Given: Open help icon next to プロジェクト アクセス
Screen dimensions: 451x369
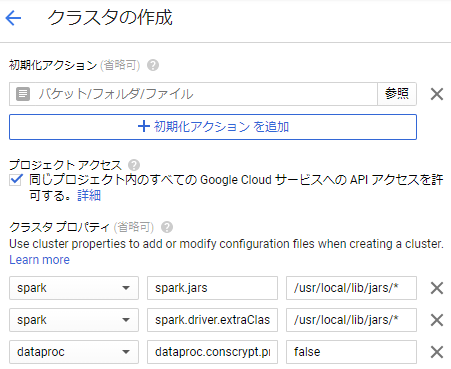Looking at the screenshot, I should (x=134, y=165).
